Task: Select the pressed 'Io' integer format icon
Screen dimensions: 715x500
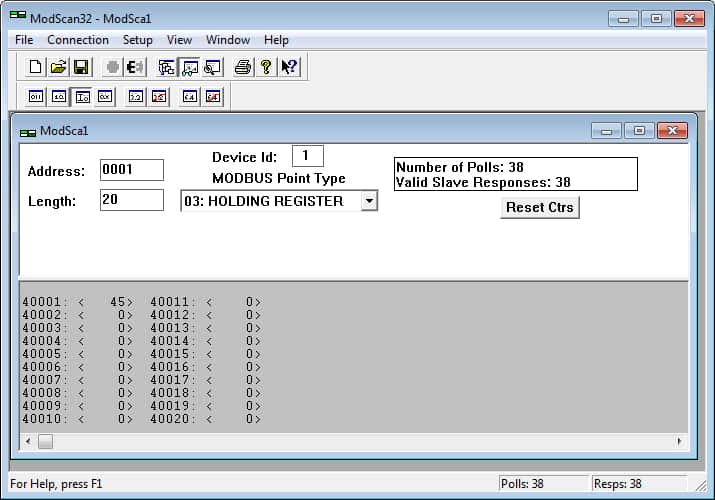Action: point(82,97)
